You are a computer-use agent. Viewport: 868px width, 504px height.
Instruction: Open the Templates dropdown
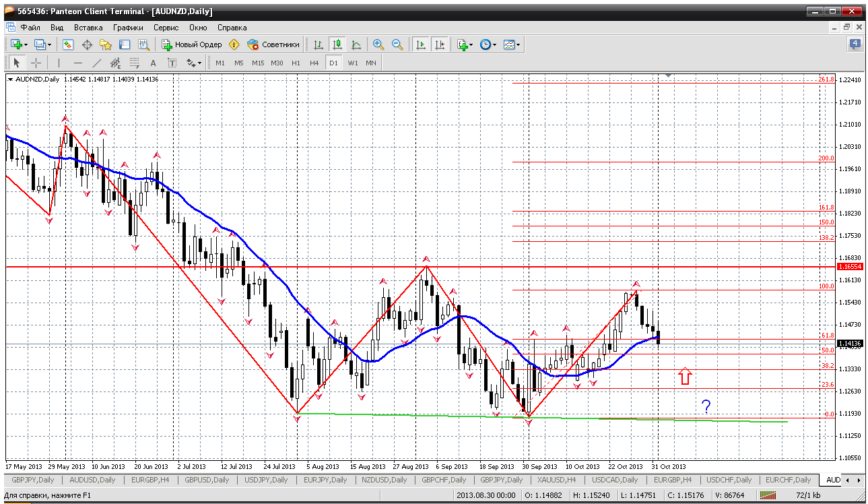coord(512,44)
